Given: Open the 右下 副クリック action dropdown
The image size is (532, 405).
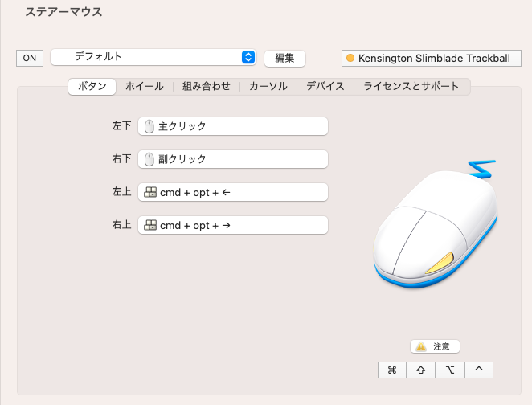Looking at the screenshot, I should click(x=233, y=159).
